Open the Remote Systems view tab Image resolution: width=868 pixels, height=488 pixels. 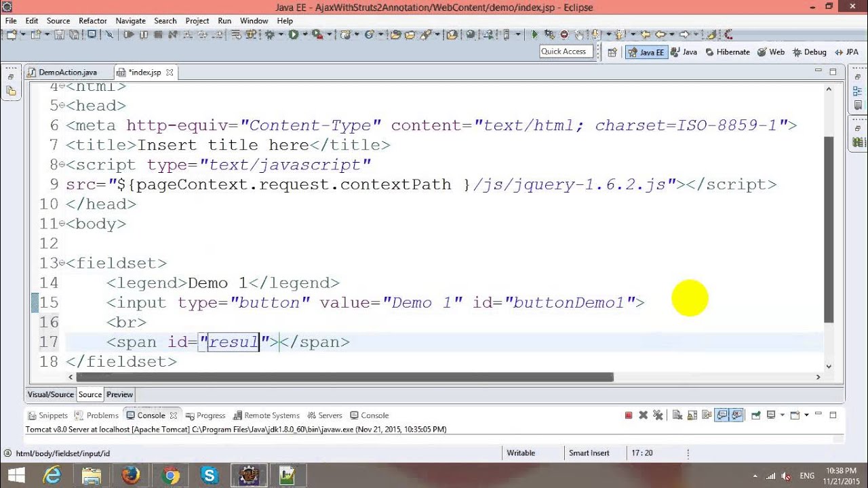267,415
